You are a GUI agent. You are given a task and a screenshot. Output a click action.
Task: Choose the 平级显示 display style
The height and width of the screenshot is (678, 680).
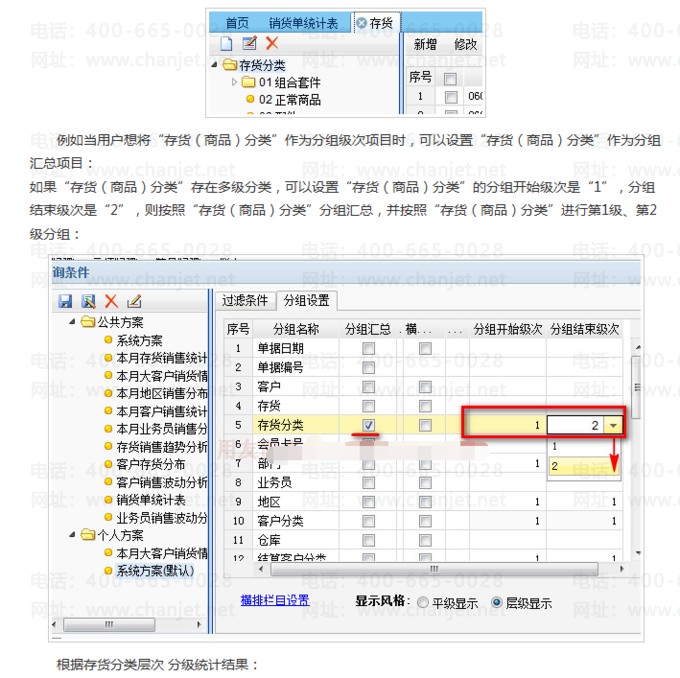[422, 603]
